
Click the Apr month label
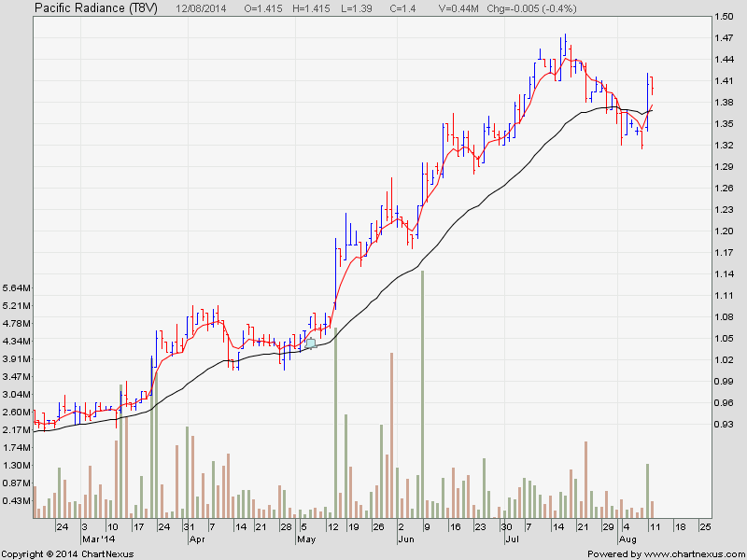pyautogui.click(x=197, y=539)
